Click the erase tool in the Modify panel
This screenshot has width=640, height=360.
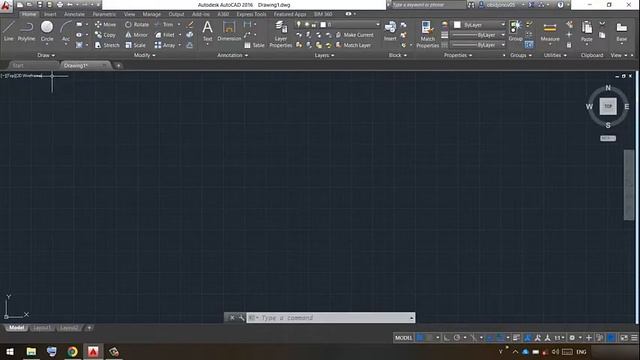coord(190,24)
